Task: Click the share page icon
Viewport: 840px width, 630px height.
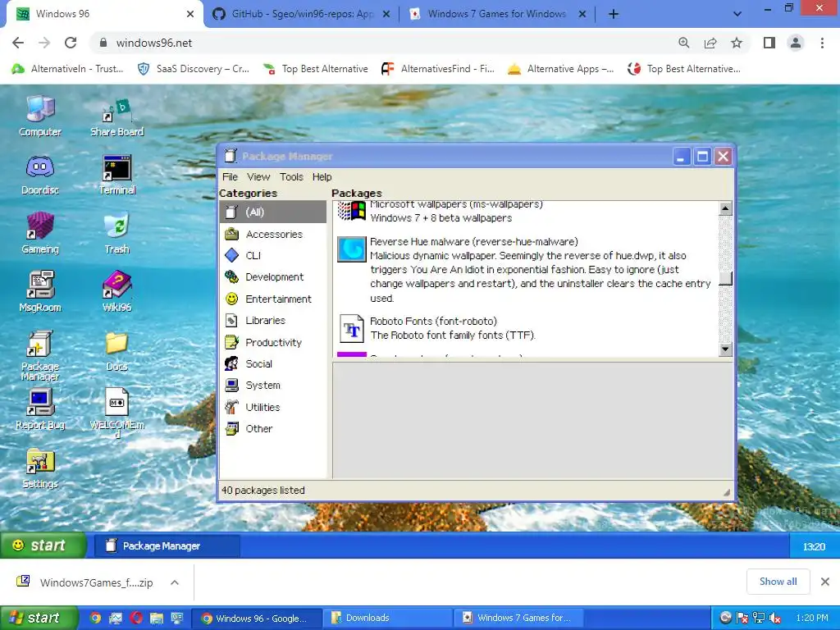Action: click(x=710, y=43)
